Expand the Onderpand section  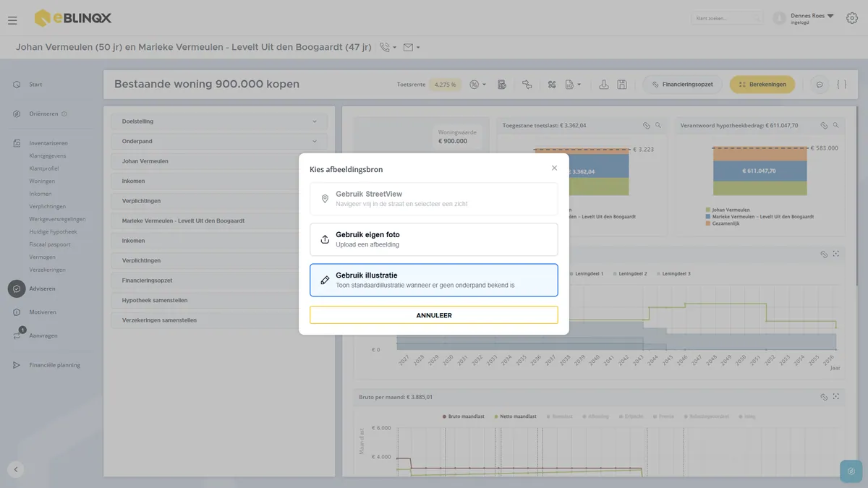pyautogui.click(x=219, y=142)
